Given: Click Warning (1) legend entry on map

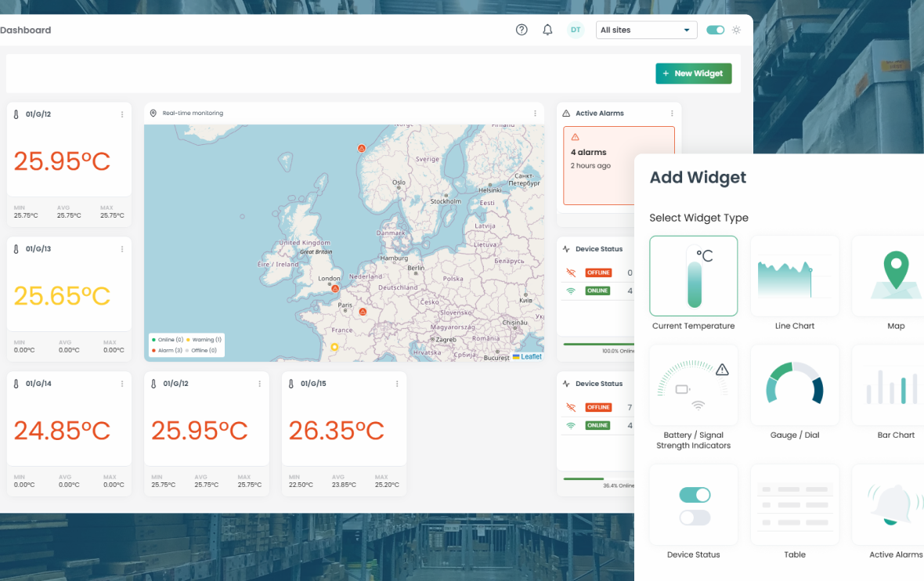Looking at the screenshot, I should pyautogui.click(x=204, y=339).
